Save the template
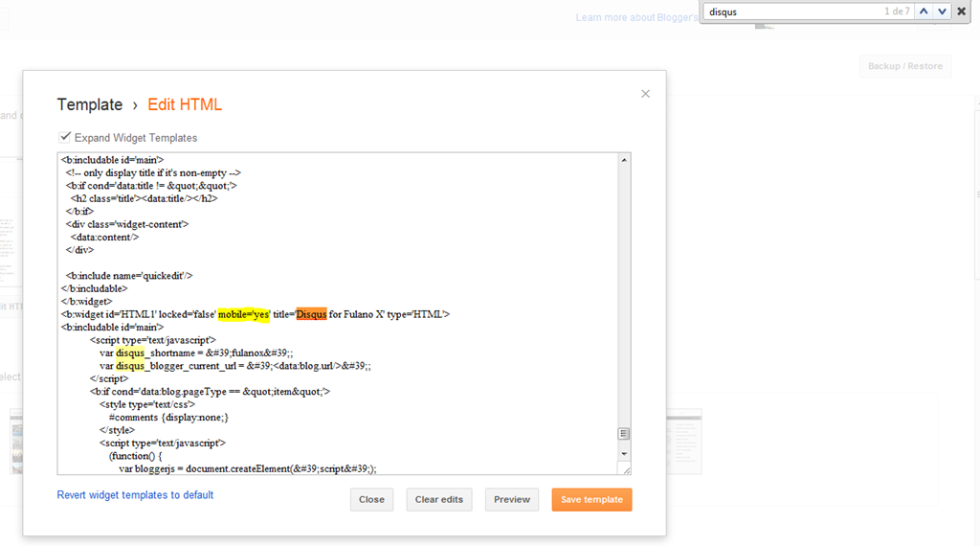Image resolution: width=980 pixels, height=546 pixels. click(x=591, y=500)
